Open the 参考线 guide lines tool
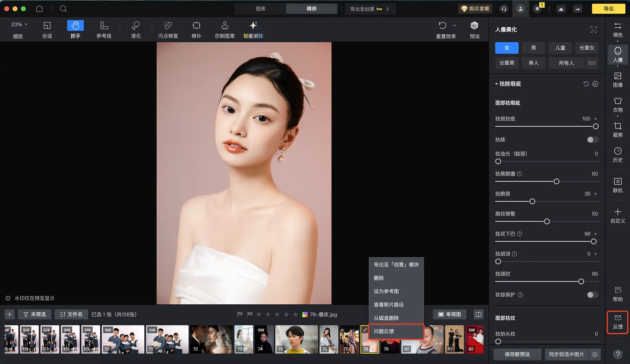 point(104,30)
